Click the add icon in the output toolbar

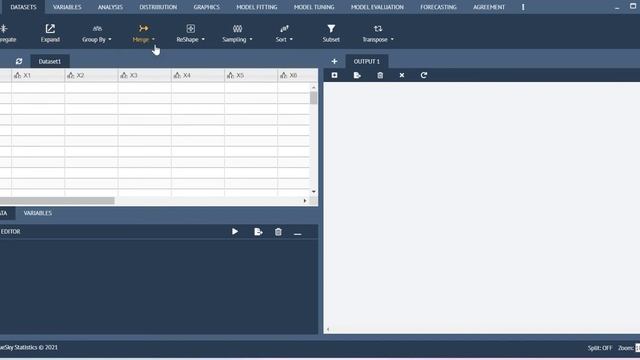(334, 75)
